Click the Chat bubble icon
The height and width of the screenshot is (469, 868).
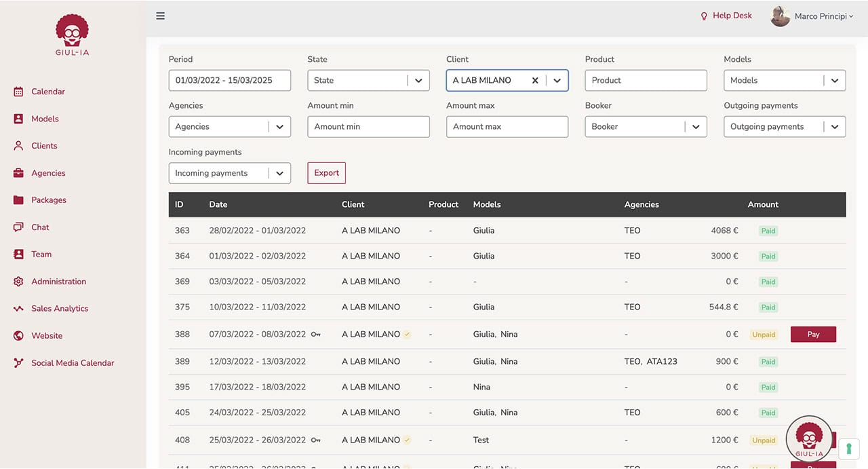pyautogui.click(x=18, y=227)
